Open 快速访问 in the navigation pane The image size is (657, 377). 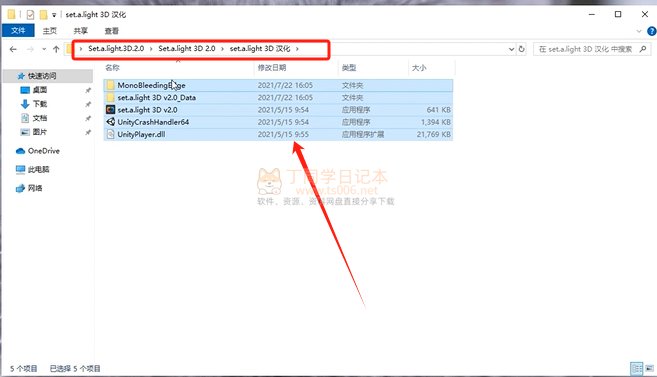point(42,76)
